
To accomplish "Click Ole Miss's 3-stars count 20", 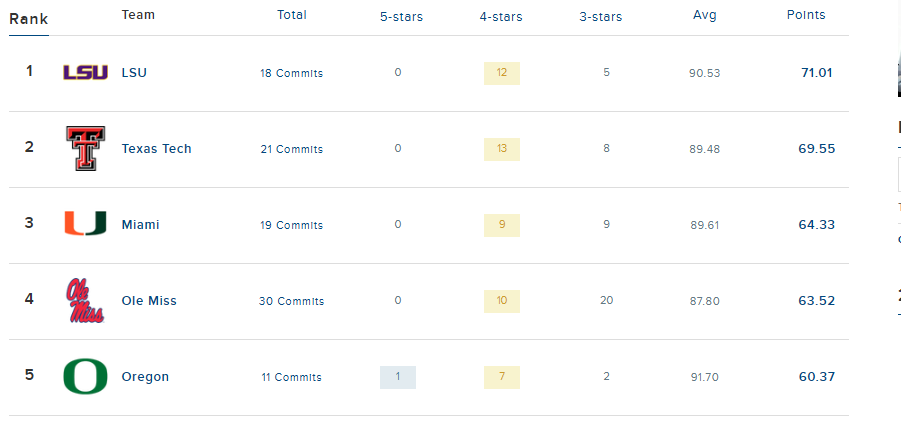I will [606, 301].
